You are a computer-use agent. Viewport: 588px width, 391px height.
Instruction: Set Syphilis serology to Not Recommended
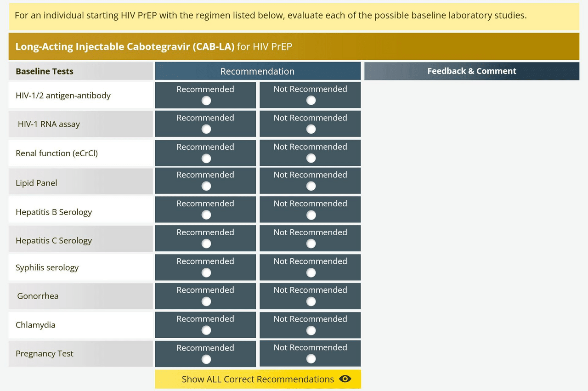click(x=311, y=272)
